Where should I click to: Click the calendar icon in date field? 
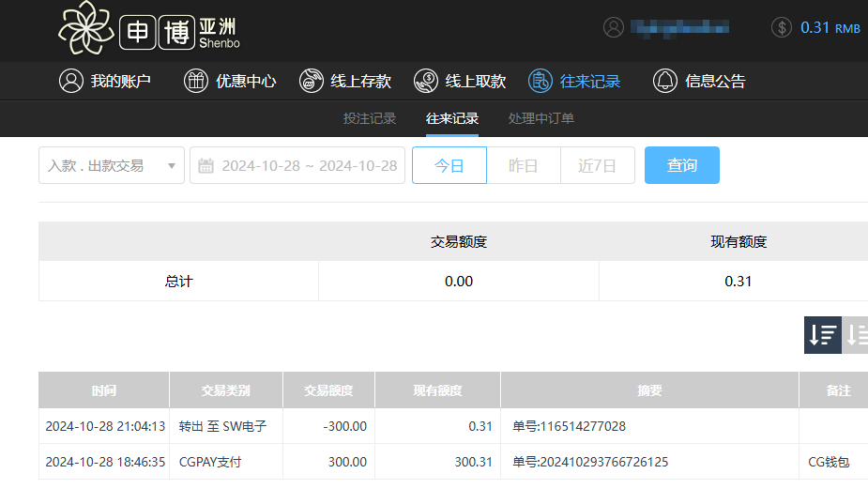[x=206, y=166]
